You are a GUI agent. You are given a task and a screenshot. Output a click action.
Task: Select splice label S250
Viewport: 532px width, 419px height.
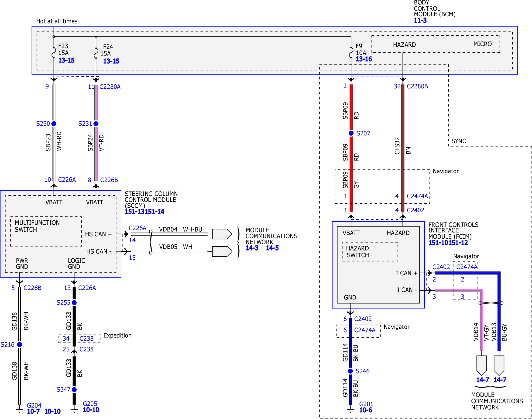click(43, 124)
